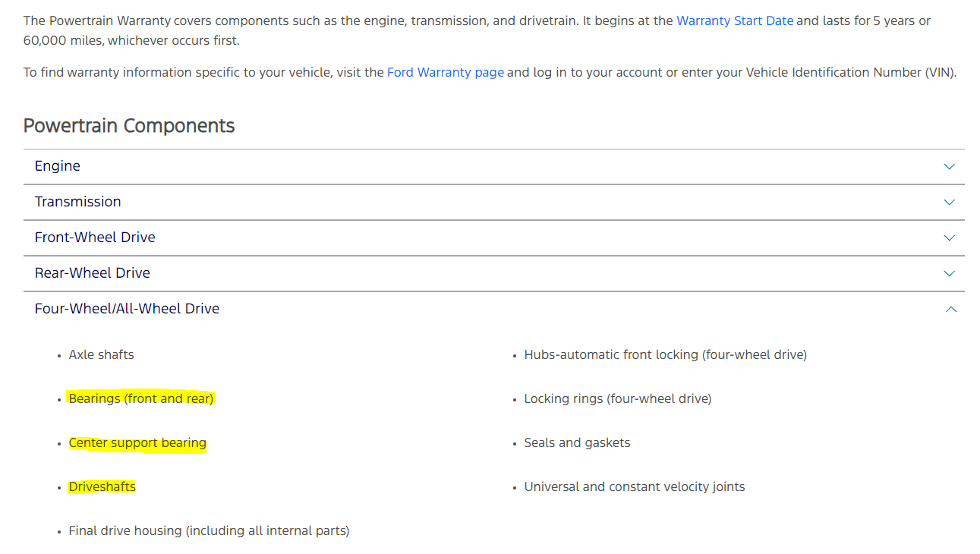Click the Rear-Wheel Drive chevron arrow
Viewport: 980px width, 554px height.
(x=949, y=273)
